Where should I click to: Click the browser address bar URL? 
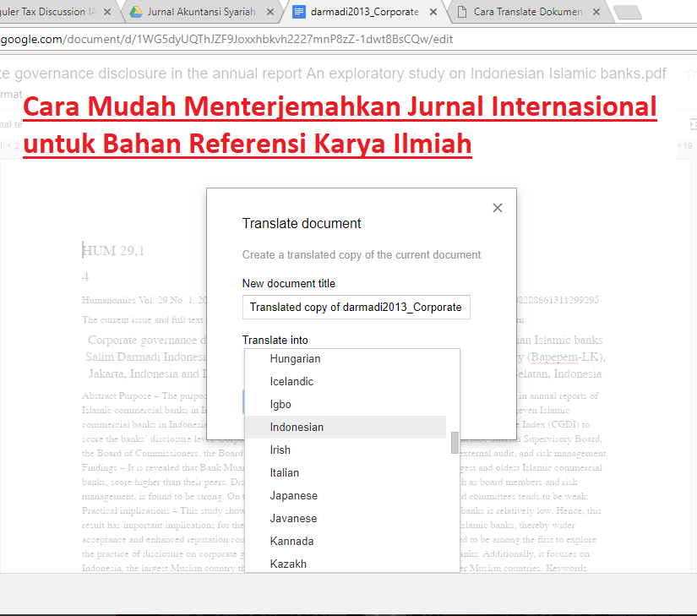[x=226, y=39]
